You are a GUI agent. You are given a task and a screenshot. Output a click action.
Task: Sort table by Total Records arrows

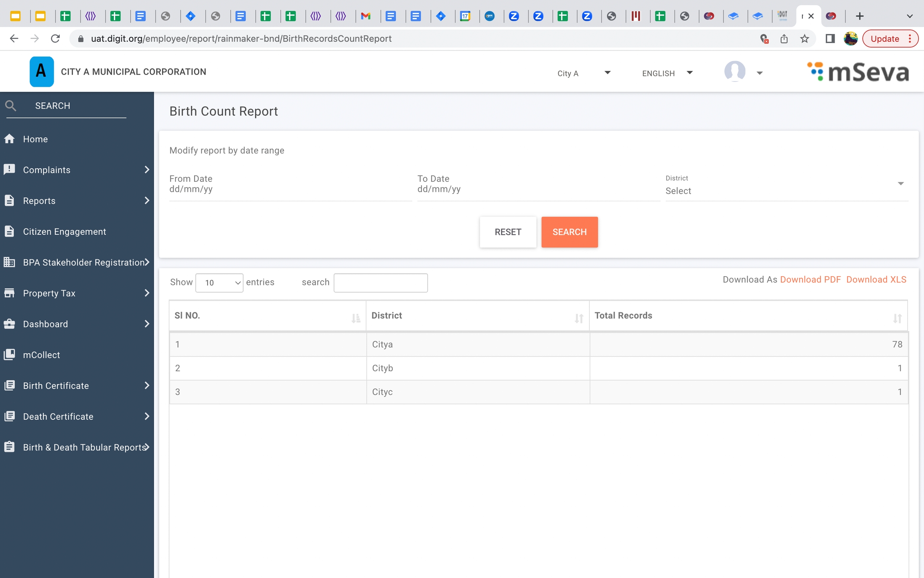pos(897,318)
